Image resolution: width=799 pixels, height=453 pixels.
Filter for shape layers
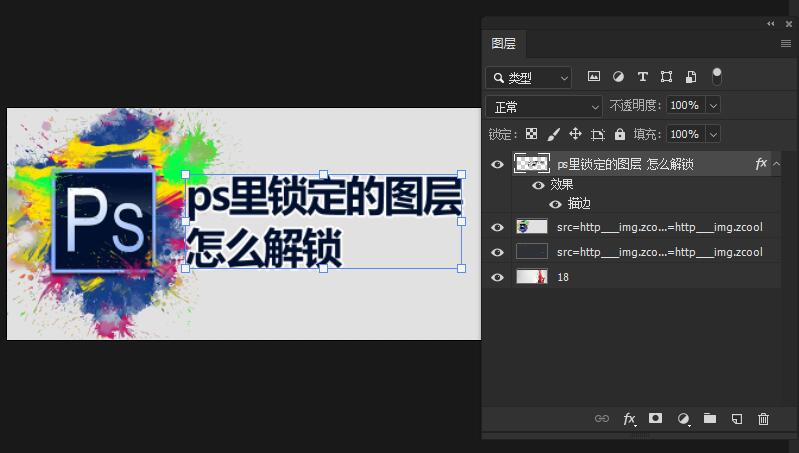click(x=666, y=77)
